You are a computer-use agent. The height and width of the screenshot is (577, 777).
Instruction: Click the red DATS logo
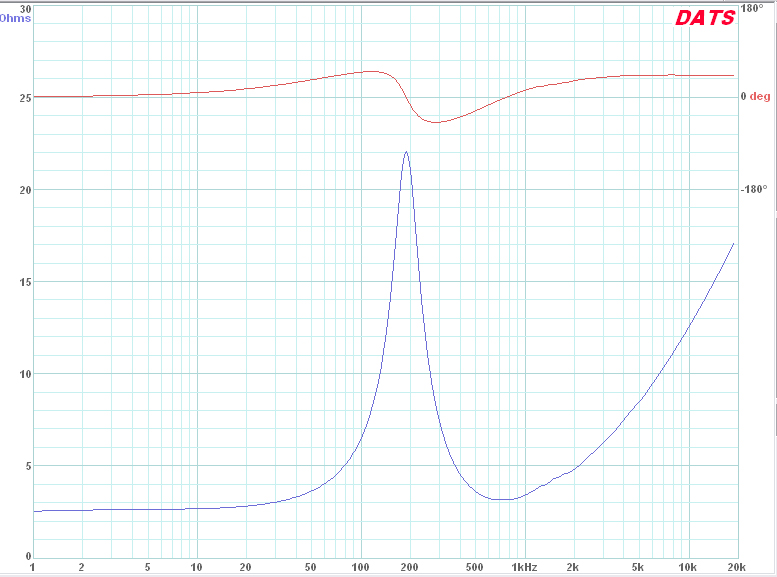(705, 17)
